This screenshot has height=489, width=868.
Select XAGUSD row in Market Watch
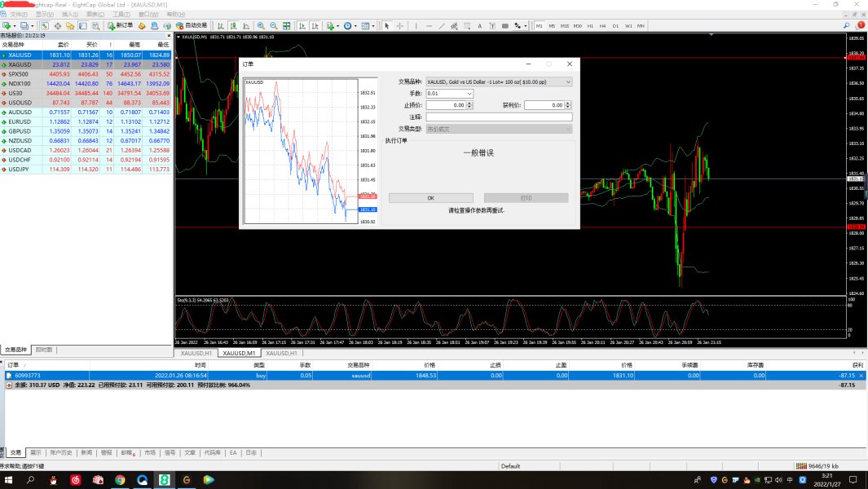[86, 64]
